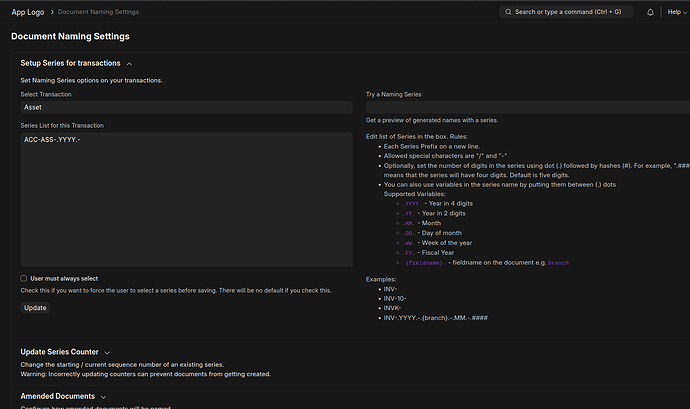The height and width of the screenshot is (409, 690).
Task: Click the Set Naming Series options description
Action: (92, 81)
